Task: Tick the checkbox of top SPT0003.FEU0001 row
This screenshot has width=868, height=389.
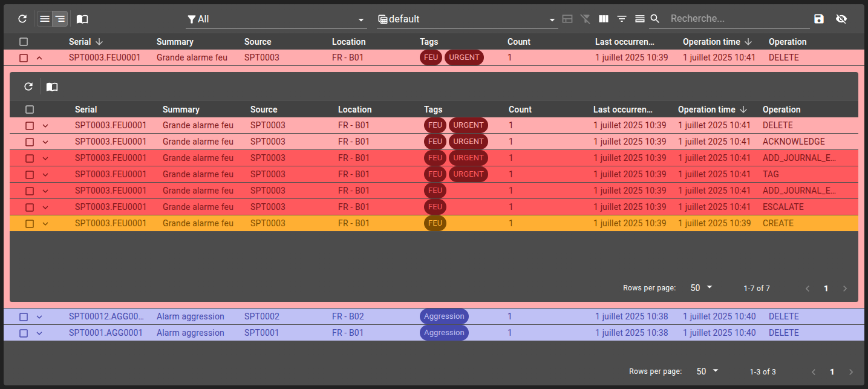Action: coord(24,58)
